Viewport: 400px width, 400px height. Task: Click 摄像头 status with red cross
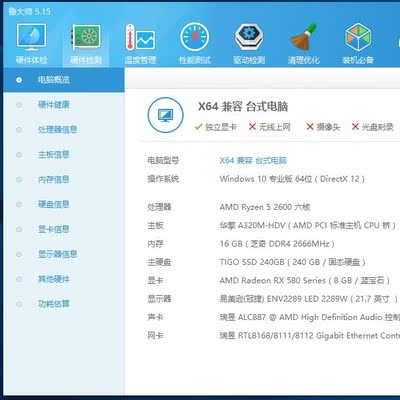click(x=323, y=127)
